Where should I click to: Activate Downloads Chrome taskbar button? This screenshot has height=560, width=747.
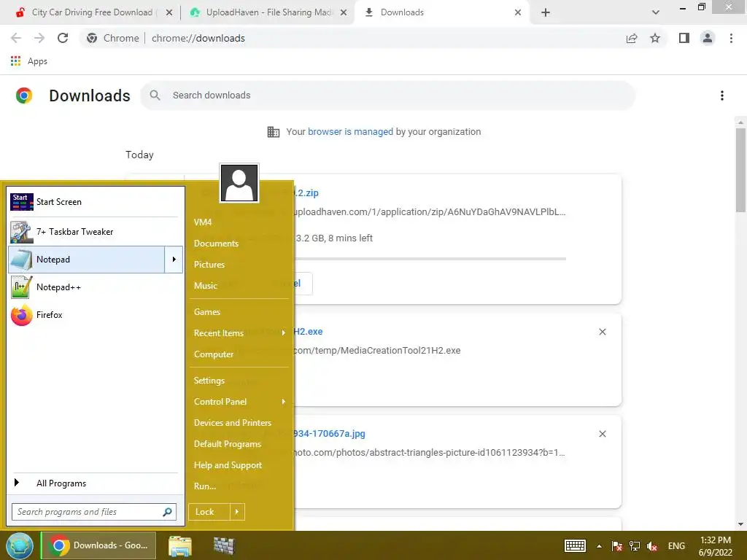(98, 545)
